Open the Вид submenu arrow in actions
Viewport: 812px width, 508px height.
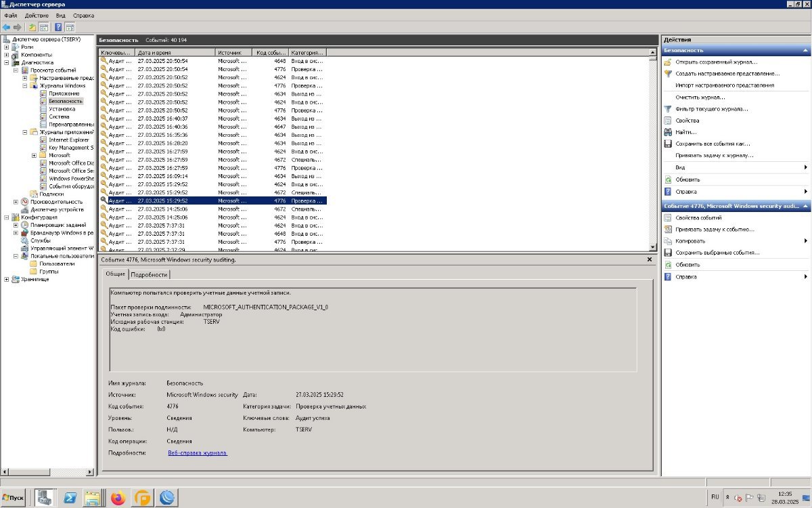pyautogui.click(x=805, y=167)
